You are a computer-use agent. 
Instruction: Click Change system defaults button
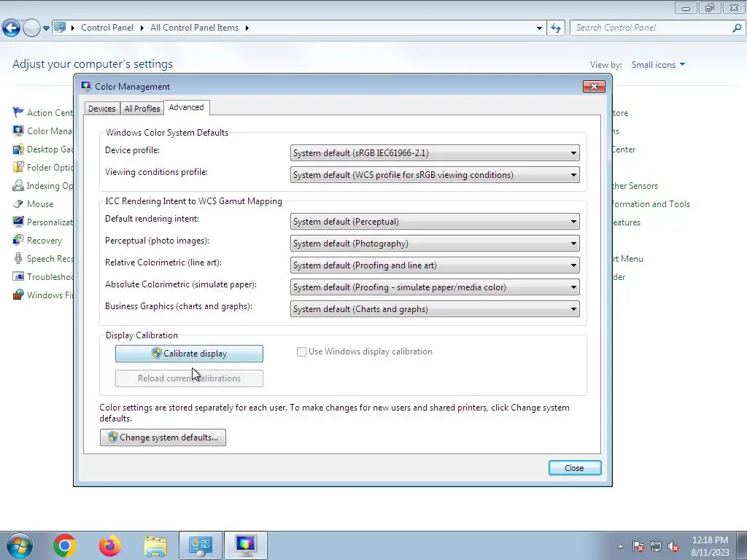[x=163, y=437]
